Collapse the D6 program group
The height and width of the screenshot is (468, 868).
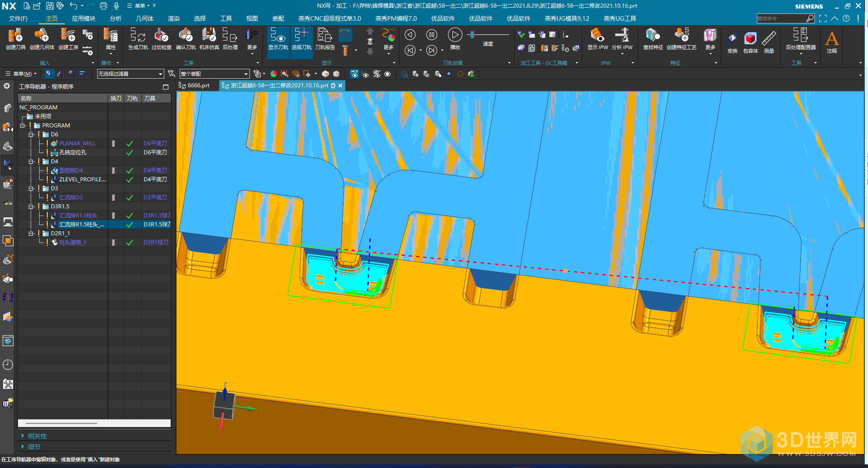click(31, 135)
